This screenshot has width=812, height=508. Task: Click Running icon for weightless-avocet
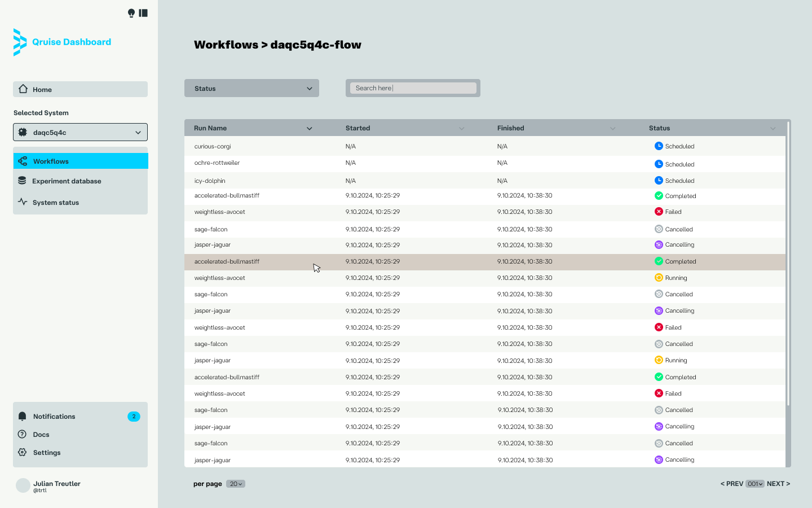pyautogui.click(x=659, y=278)
